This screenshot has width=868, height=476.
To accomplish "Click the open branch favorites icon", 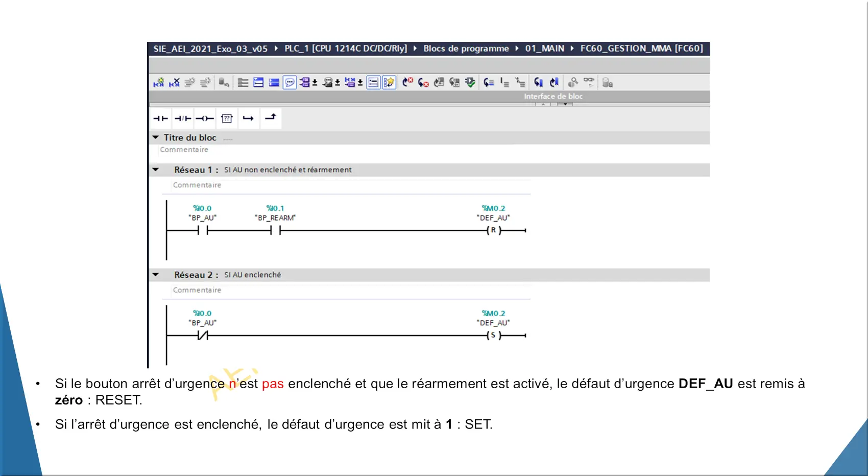I will pos(249,118).
